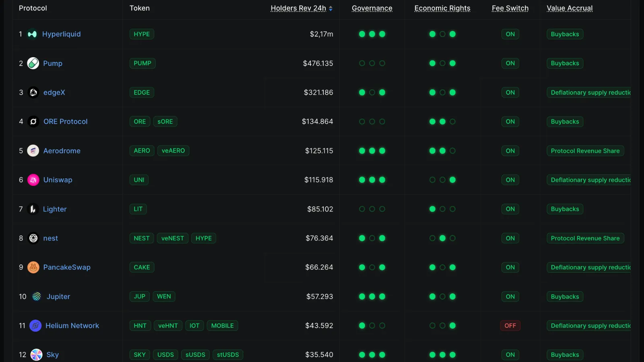Click the $2,17m revenue value

click(x=321, y=34)
